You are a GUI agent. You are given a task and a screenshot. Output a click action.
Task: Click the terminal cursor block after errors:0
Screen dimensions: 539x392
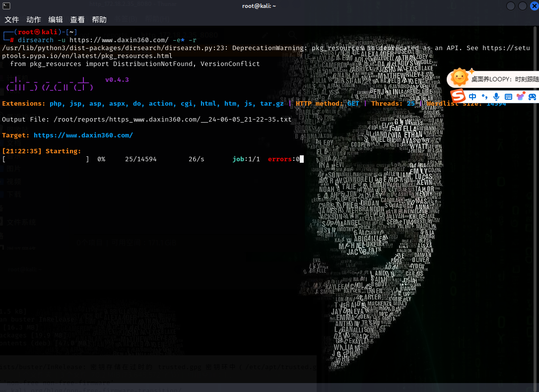coord(301,159)
